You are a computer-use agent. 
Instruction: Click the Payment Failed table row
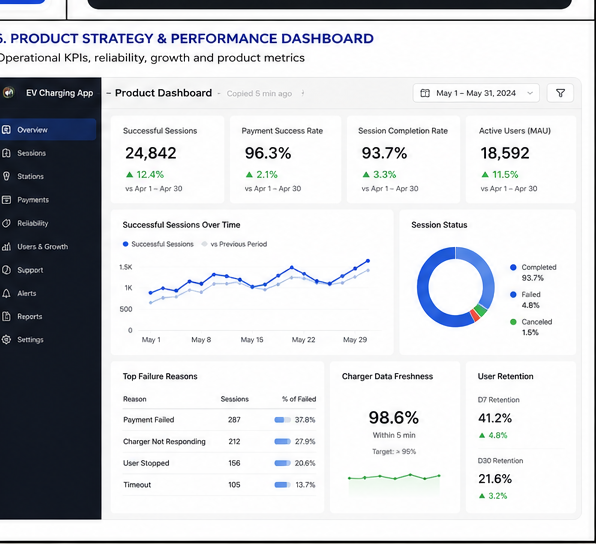pos(219,420)
